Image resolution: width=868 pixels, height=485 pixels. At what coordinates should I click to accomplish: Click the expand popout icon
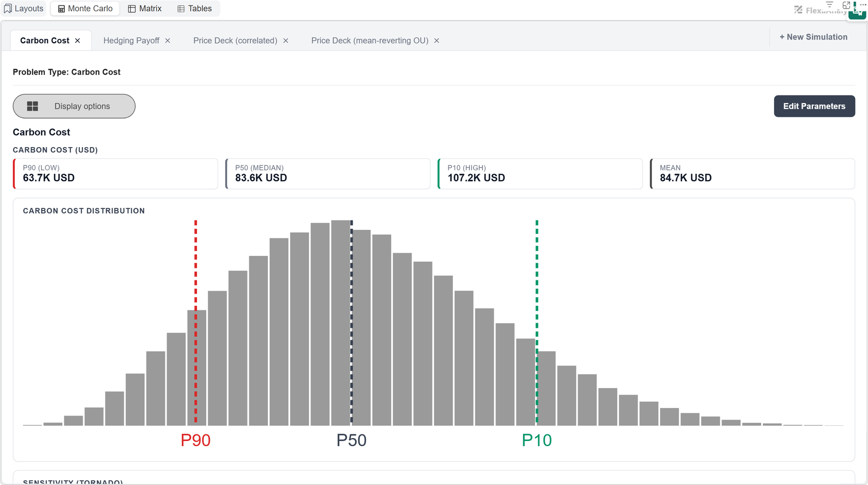click(x=846, y=5)
